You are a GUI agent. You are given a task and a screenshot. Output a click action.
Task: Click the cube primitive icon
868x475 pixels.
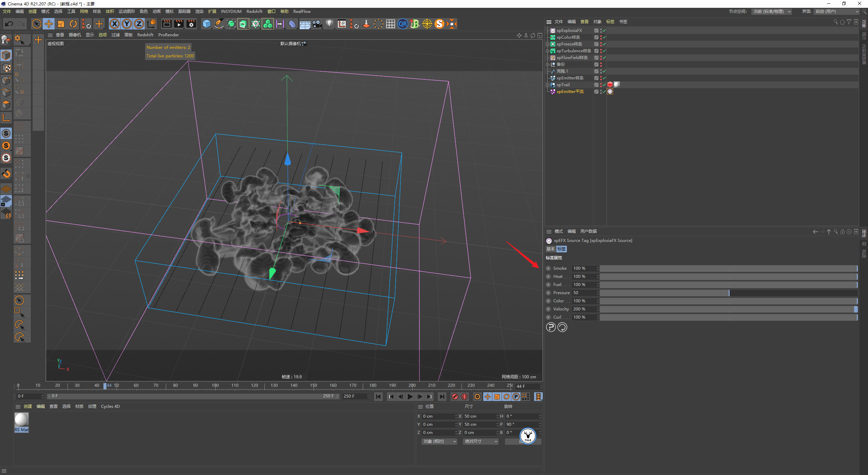[x=206, y=24]
